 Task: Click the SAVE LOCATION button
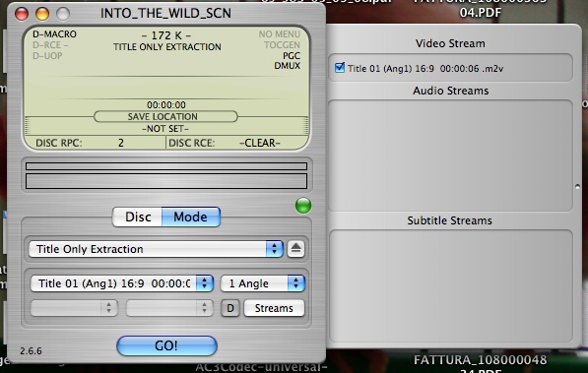[x=165, y=116]
